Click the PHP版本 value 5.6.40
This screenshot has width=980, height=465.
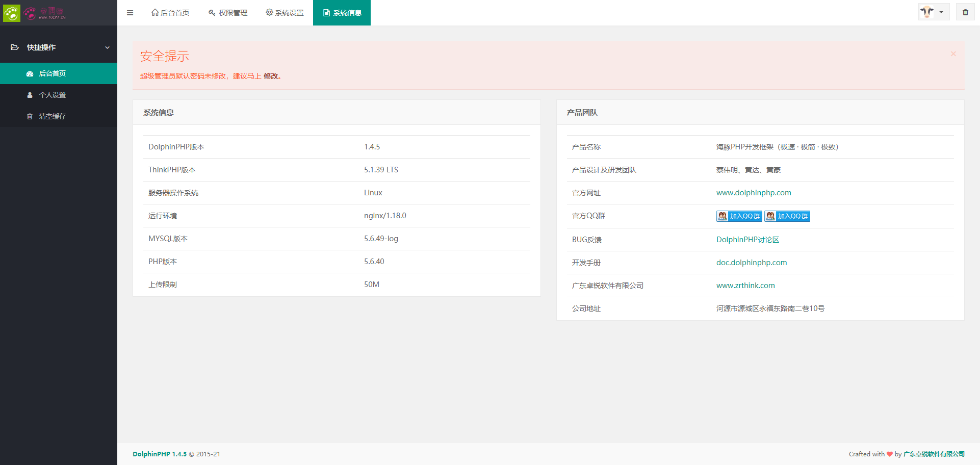(374, 262)
